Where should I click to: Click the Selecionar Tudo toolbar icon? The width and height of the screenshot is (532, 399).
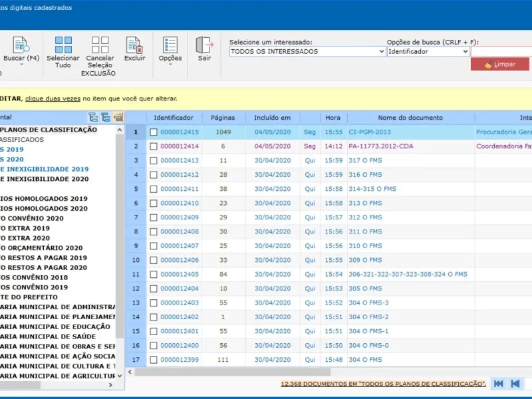[63, 45]
